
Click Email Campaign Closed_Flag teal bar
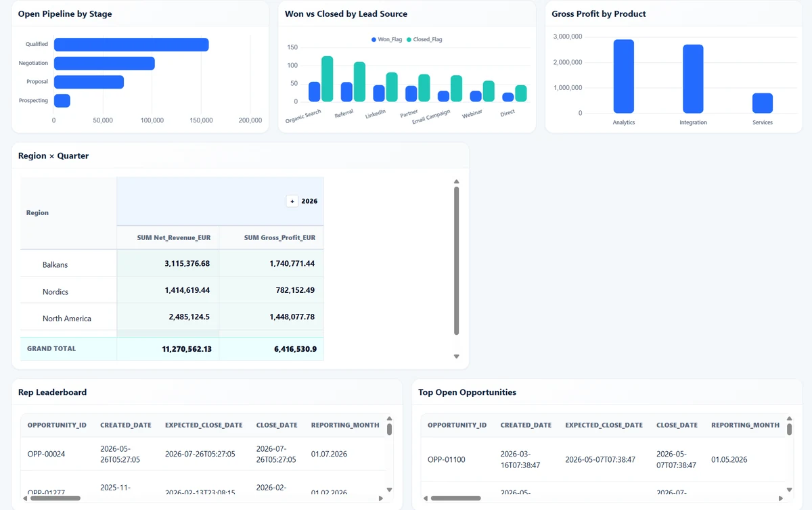[x=456, y=89]
